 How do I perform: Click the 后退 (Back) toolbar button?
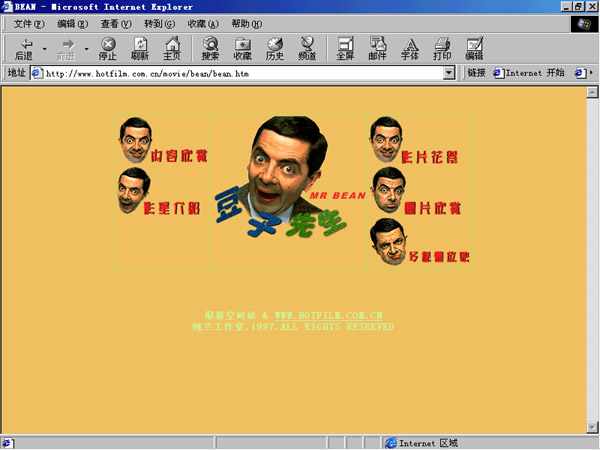24,49
